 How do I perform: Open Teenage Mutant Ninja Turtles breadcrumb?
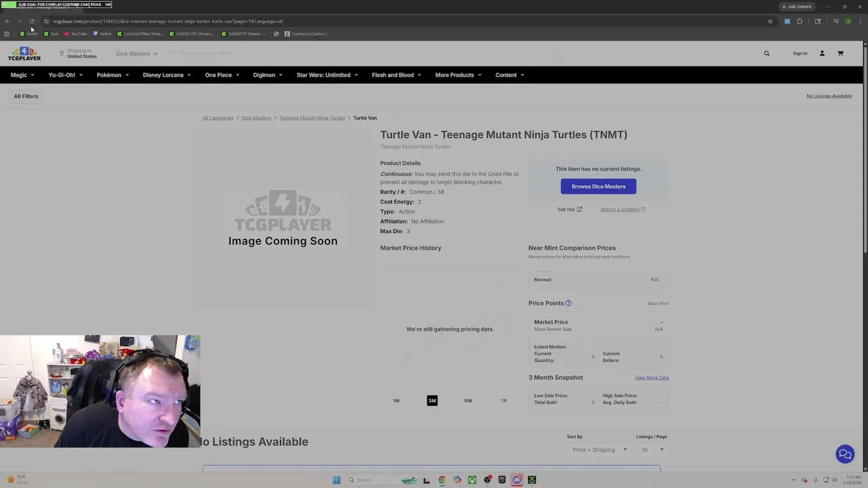pyautogui.click(x=312, y=118)
